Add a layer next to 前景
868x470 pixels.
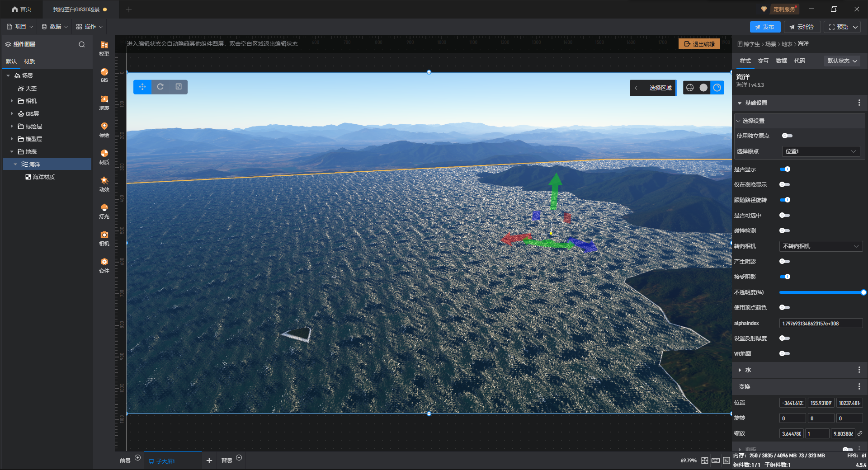(138, 458)
